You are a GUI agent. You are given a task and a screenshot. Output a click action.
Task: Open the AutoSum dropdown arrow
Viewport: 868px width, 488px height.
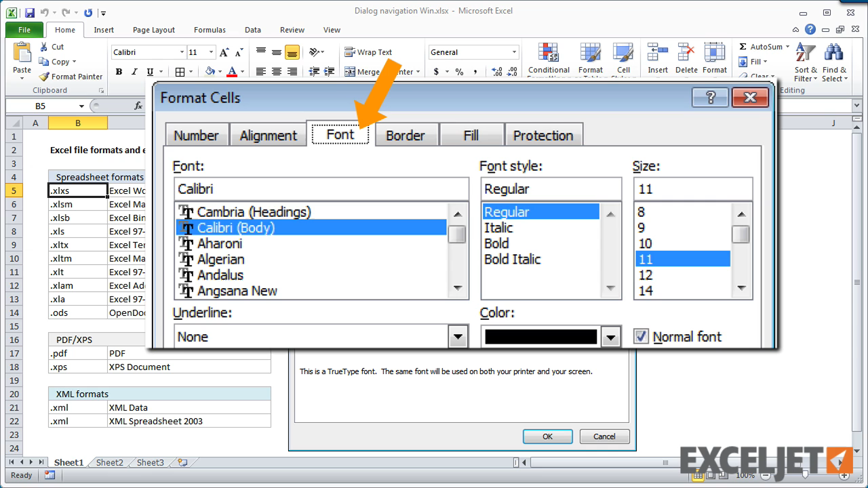[x=787, y=47]
